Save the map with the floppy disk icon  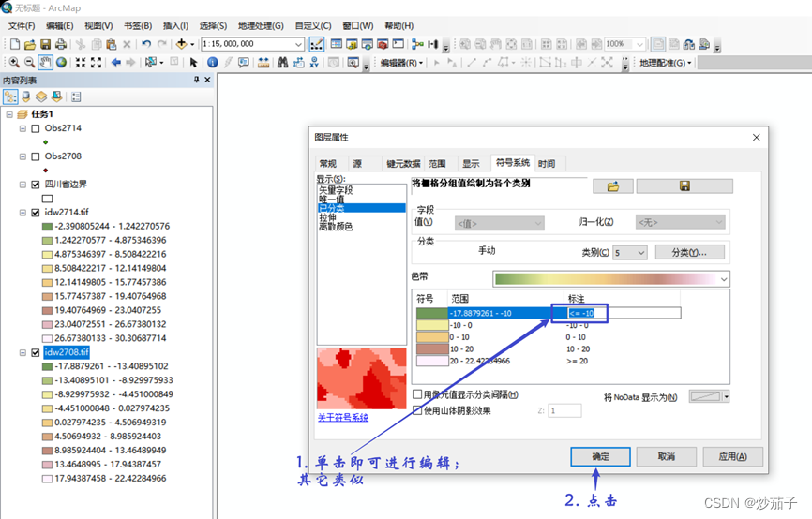tap(46, 45)
